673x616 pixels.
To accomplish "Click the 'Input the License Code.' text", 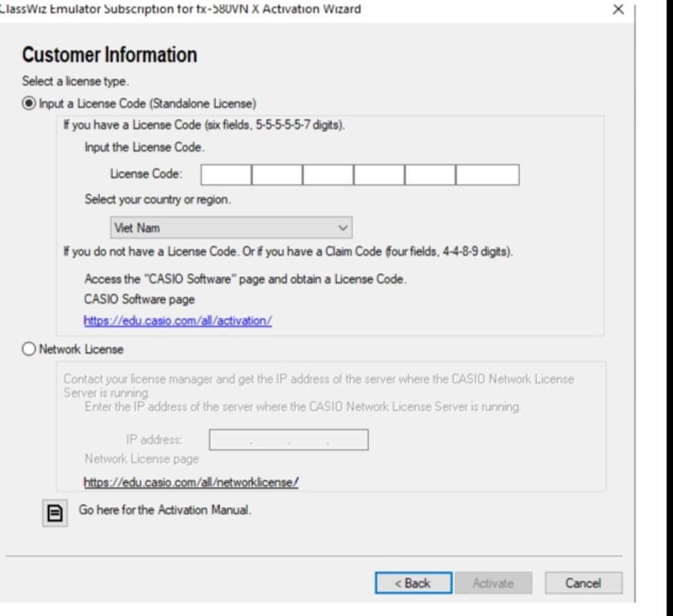I will tap(145, 147).
